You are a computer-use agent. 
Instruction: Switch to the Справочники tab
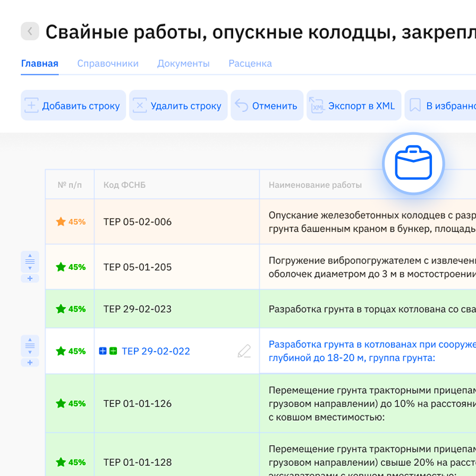(x=108, y=63)
